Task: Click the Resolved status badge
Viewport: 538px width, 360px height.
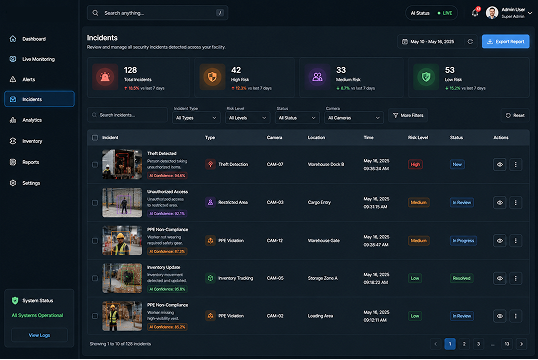Action: pyautogui.click(x=461, y=278)
